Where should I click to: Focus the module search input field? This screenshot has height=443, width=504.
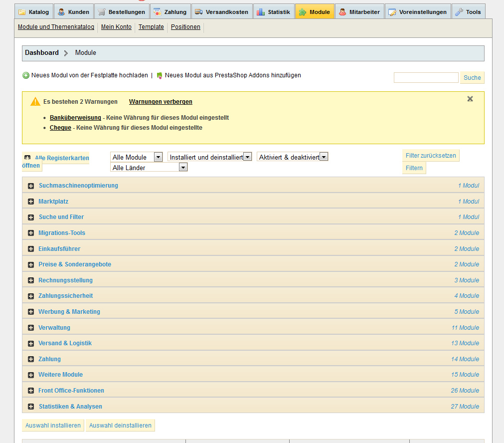coord(426,77)
